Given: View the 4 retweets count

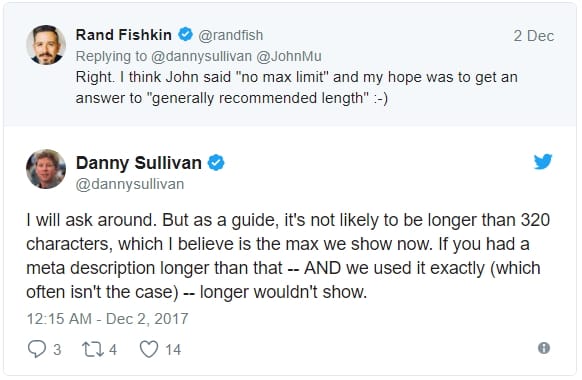Looking at the screenshot, I should click(113, 350).
